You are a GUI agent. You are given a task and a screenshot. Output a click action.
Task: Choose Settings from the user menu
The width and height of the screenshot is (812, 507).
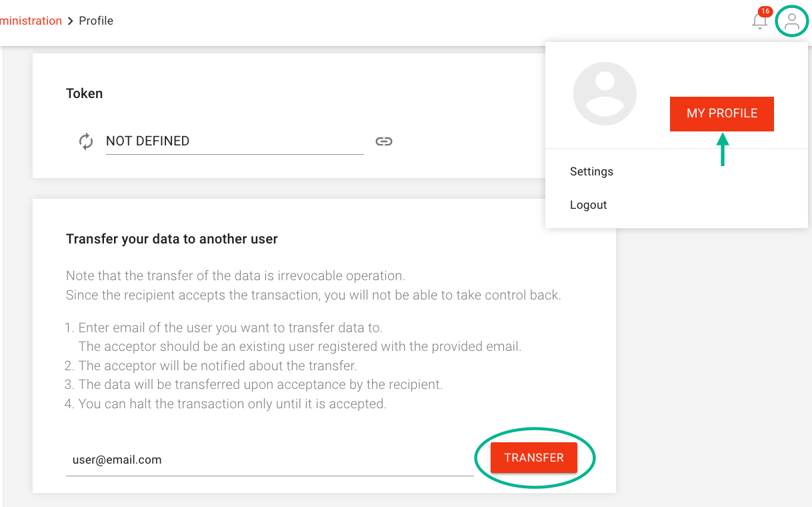click(591, 171)
